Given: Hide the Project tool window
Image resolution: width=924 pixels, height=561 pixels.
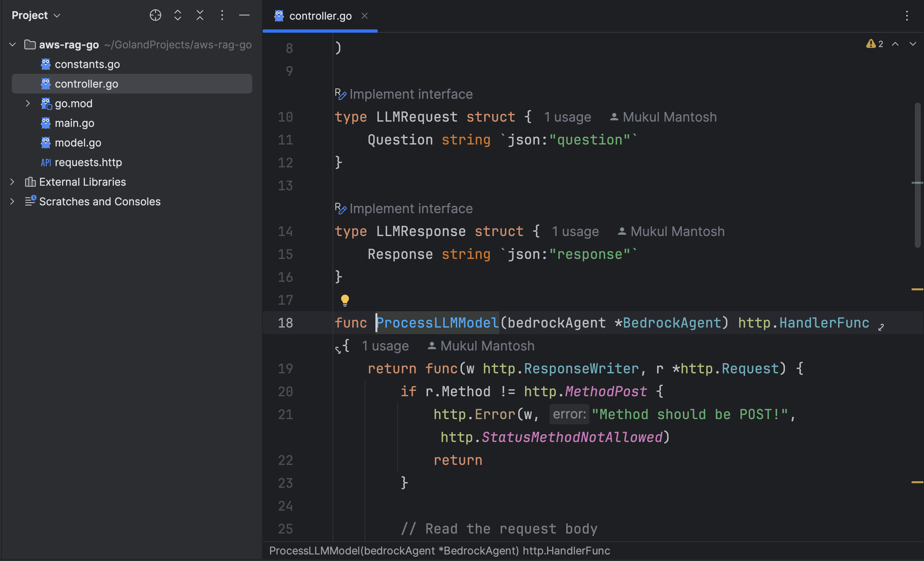Looking at the screenshot, I should coord(244,15).
